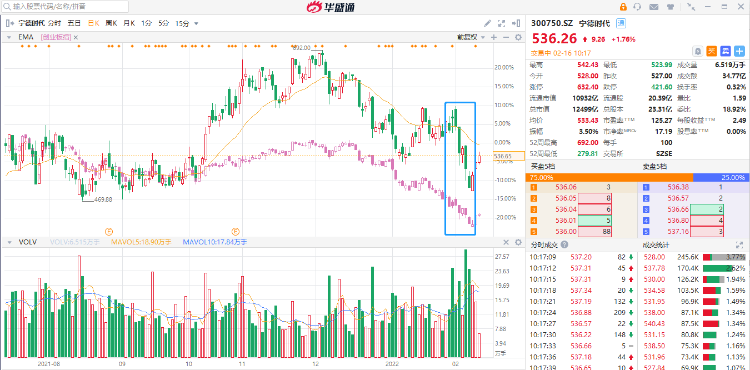Expand the 成交统计 panel icon
Screen dimensions: 750x370
[x=739, y=244]
